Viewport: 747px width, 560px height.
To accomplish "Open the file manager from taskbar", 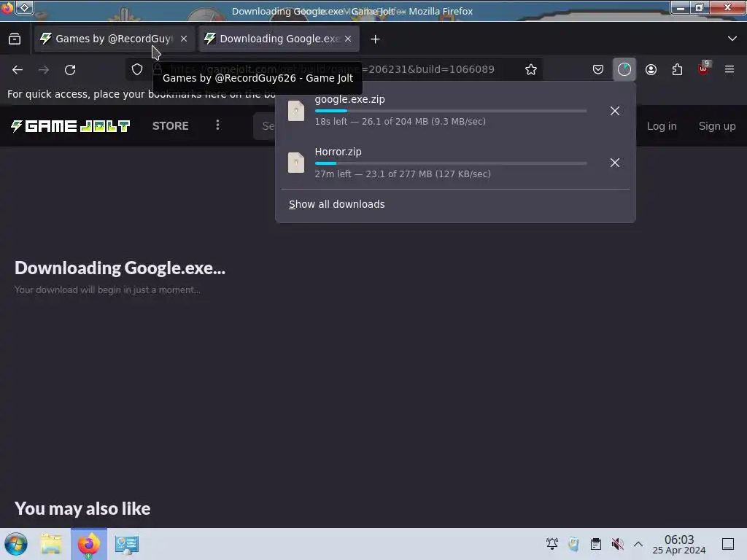I will 52,544.
